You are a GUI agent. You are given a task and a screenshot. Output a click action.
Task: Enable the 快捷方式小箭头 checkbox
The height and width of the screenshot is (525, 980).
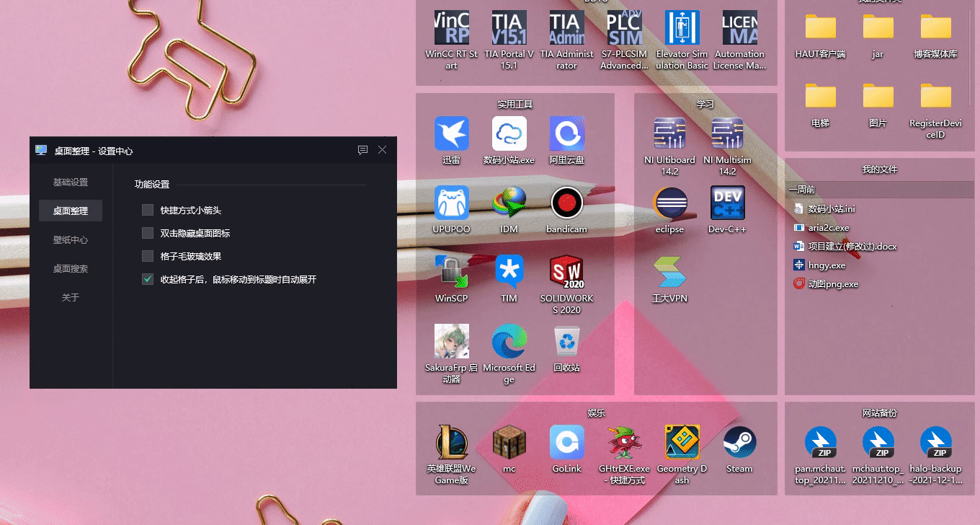(148, 210)
